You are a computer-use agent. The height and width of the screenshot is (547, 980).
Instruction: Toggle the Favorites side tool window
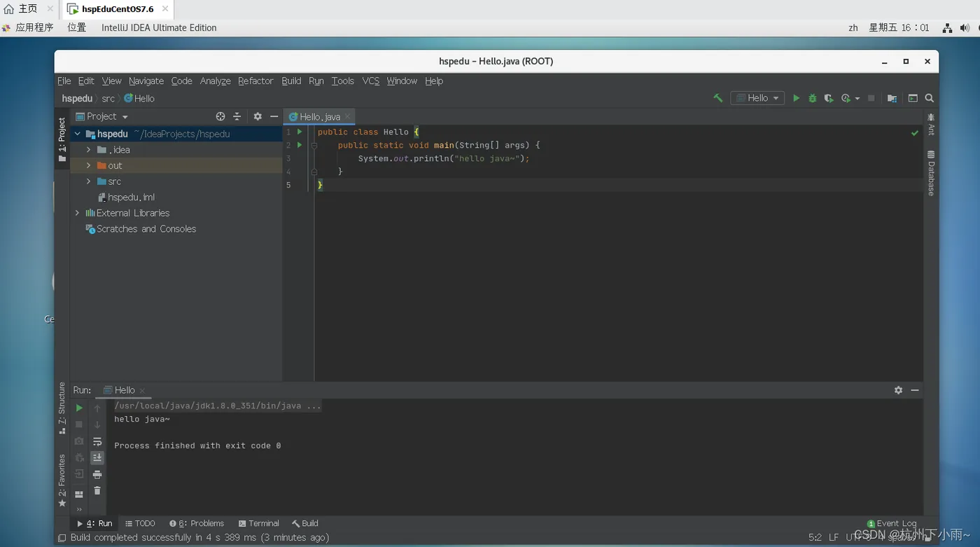[x=62, y=480]
